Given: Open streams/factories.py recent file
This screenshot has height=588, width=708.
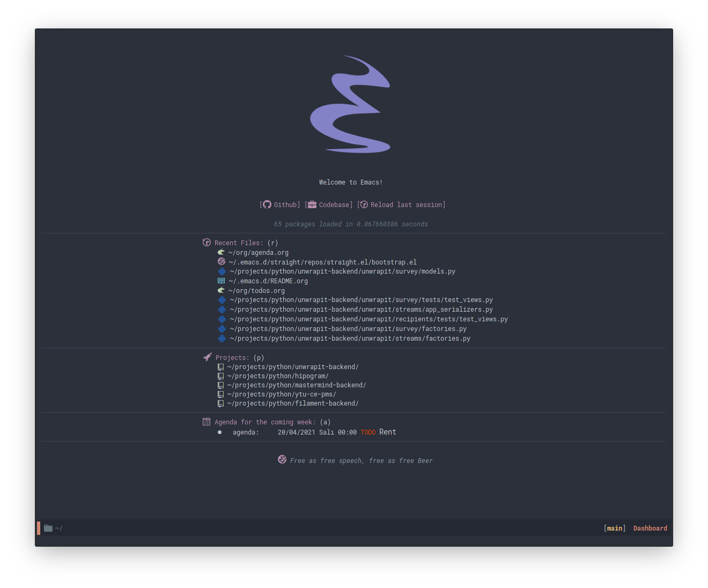Looking at the screenshot, I should [x=350, y=339].
